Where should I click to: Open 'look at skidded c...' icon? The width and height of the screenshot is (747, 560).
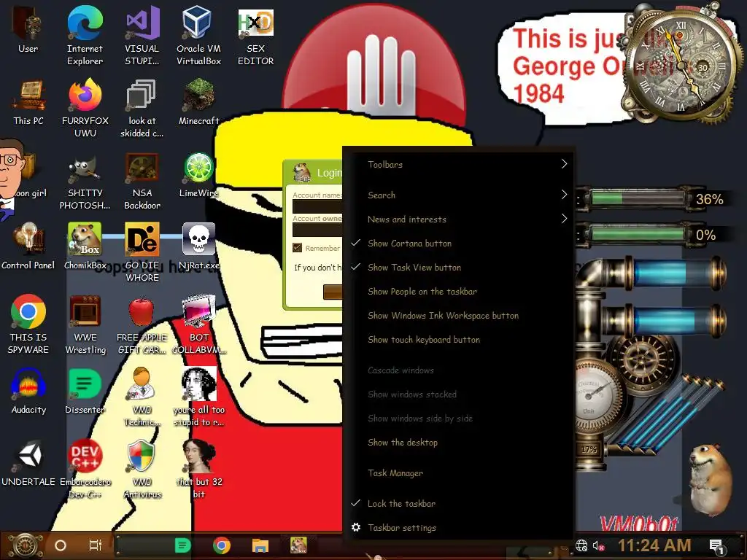click(142, 108)
